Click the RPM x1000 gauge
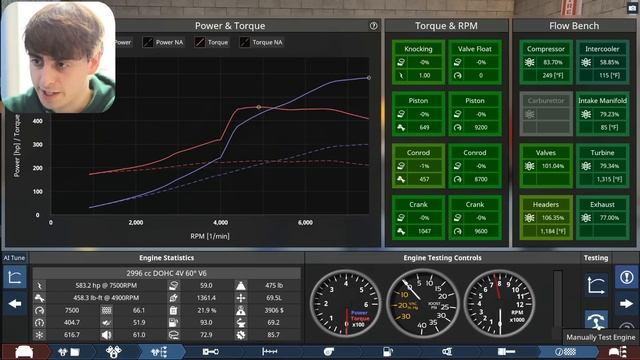Screen dimensions: 640x360 (499, 303)
